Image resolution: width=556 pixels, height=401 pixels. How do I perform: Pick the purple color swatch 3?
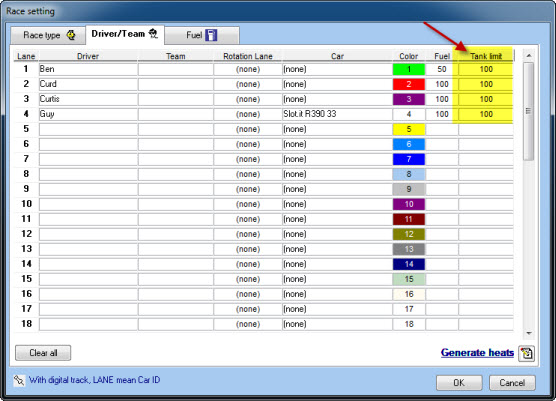pos(409,99)
